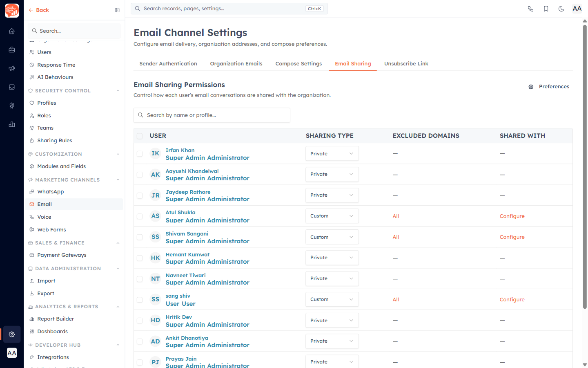Image resolution: width=588 pixels, height=368 pixels.
Task: Check the box for sang shiv
Action: pos(140,300)
